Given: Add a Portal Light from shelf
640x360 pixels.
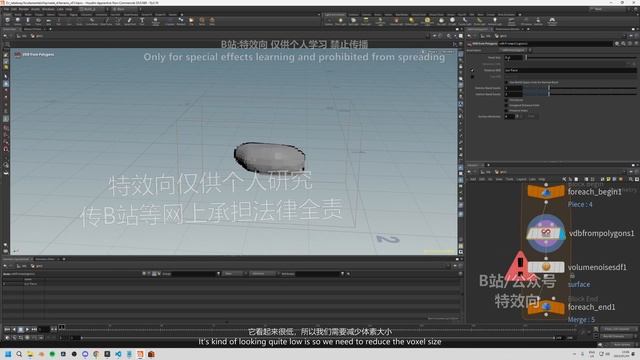Looking at the screenshot, I should click(x=479, y=21).
